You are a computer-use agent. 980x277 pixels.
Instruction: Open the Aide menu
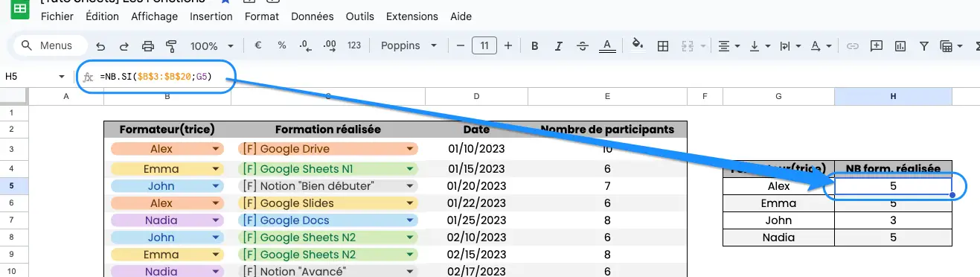point(461,16)
